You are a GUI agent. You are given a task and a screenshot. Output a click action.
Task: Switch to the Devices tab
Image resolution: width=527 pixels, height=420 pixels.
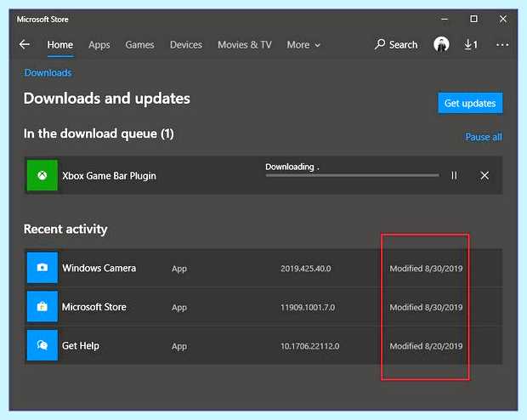[186, 45]
